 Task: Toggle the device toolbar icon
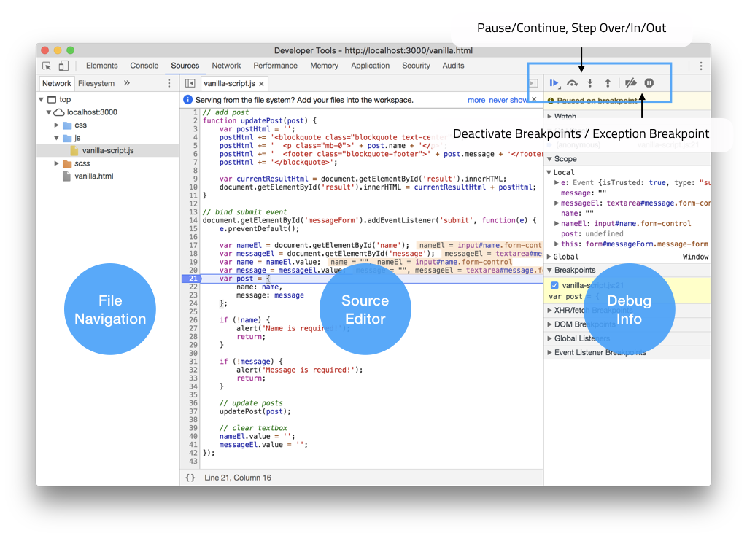pos(64,66)
